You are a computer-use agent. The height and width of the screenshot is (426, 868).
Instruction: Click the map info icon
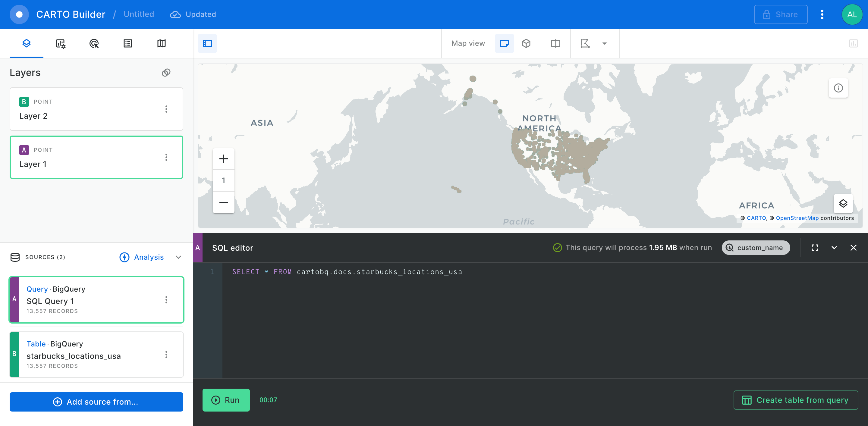pos(838,88)
